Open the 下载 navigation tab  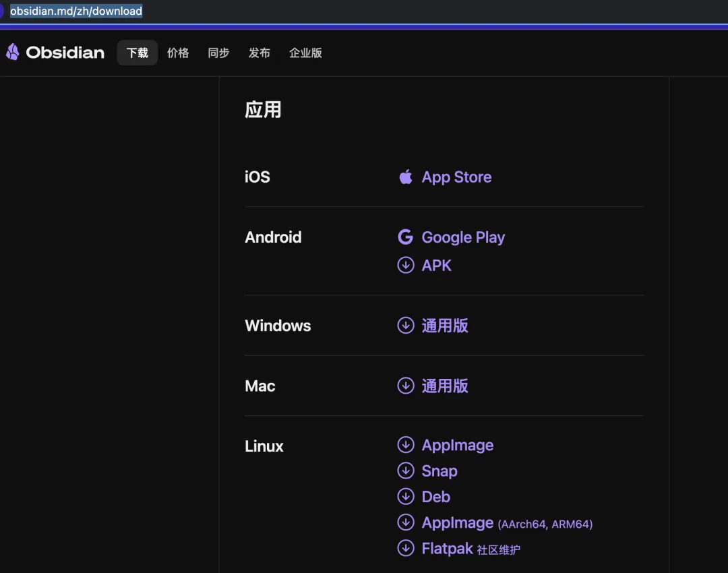138,53
